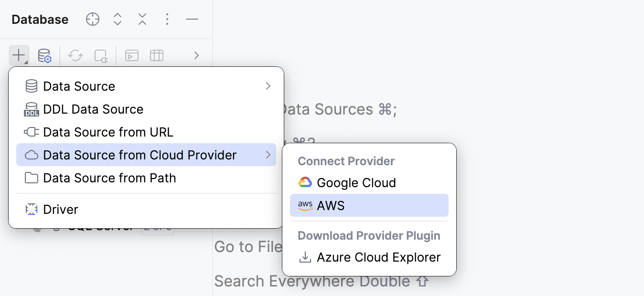Image resolution: width=644 pixels, height=296 pixels.
Task: Click the Disconnect plug icon
Action: pos(101,55)
